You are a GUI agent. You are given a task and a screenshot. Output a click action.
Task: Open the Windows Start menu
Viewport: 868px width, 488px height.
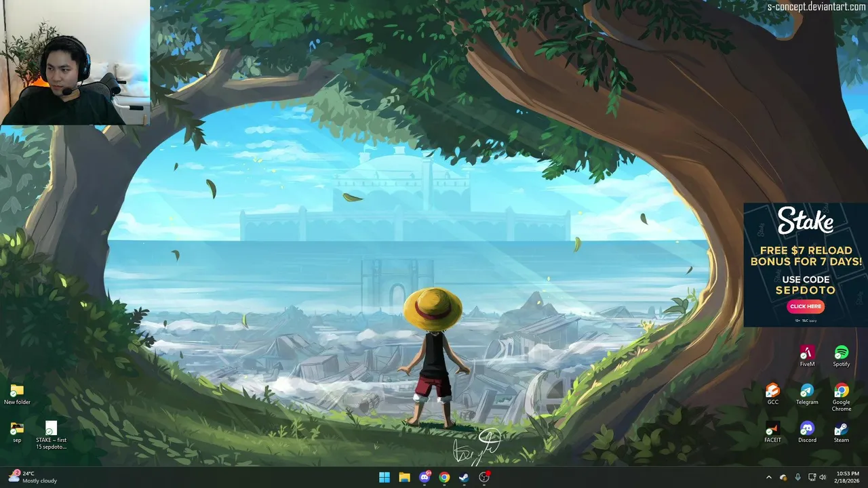click(384, 477)
